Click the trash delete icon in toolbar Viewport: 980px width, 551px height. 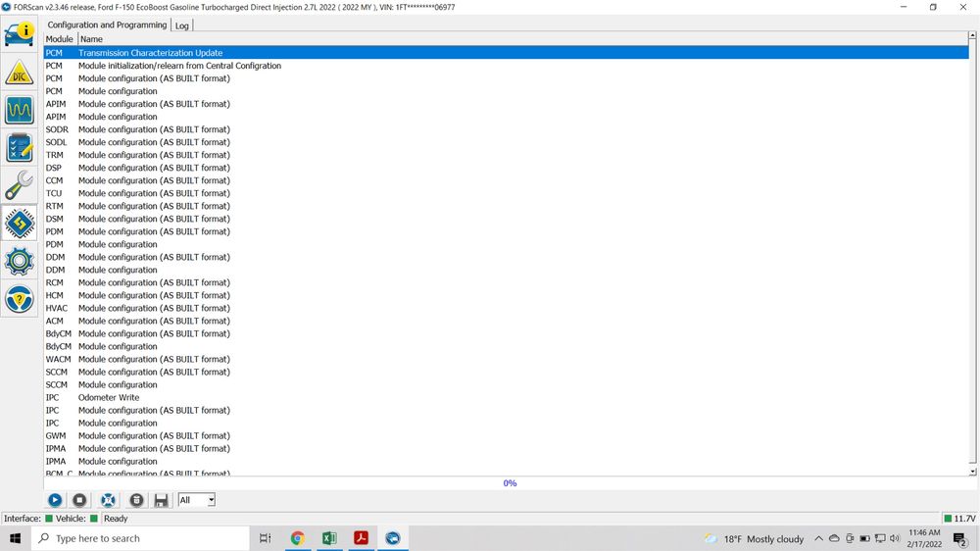tap(136, 500)
